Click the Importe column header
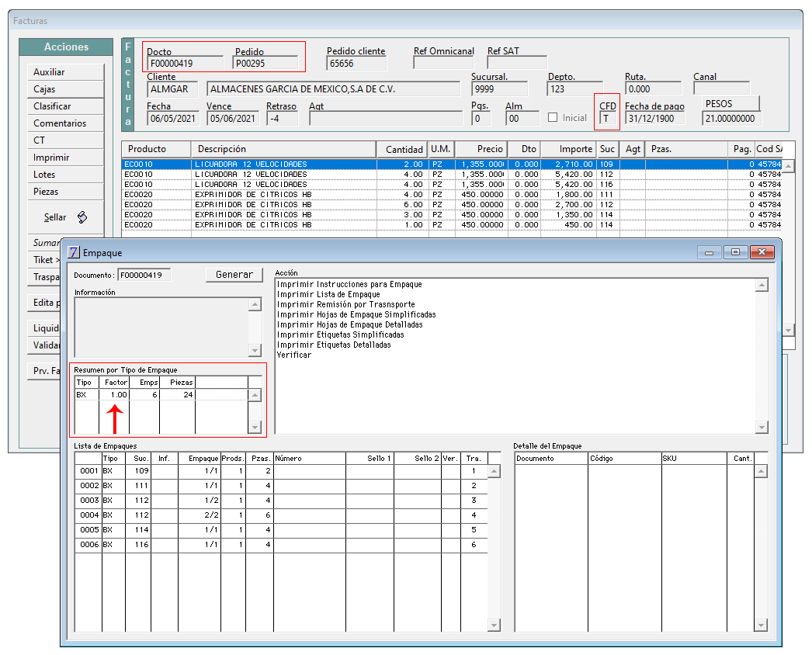This screenshot has width=812, height=655. (568, 149)
